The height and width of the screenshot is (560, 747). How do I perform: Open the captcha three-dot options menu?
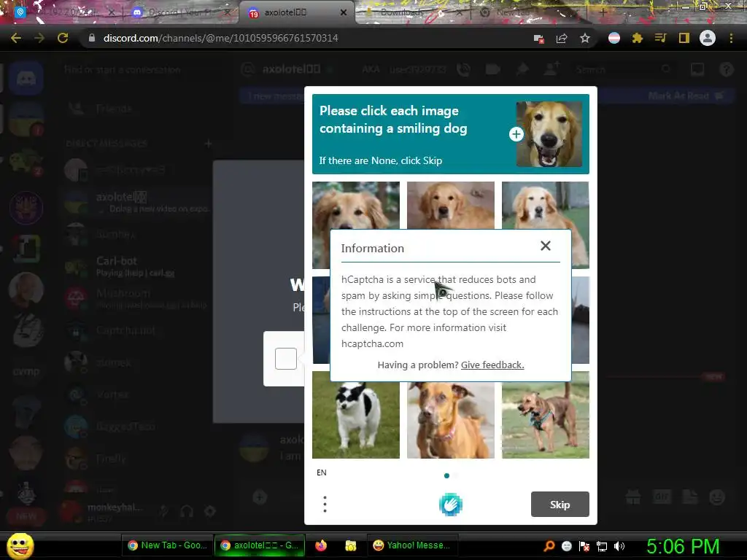(325, 505)
